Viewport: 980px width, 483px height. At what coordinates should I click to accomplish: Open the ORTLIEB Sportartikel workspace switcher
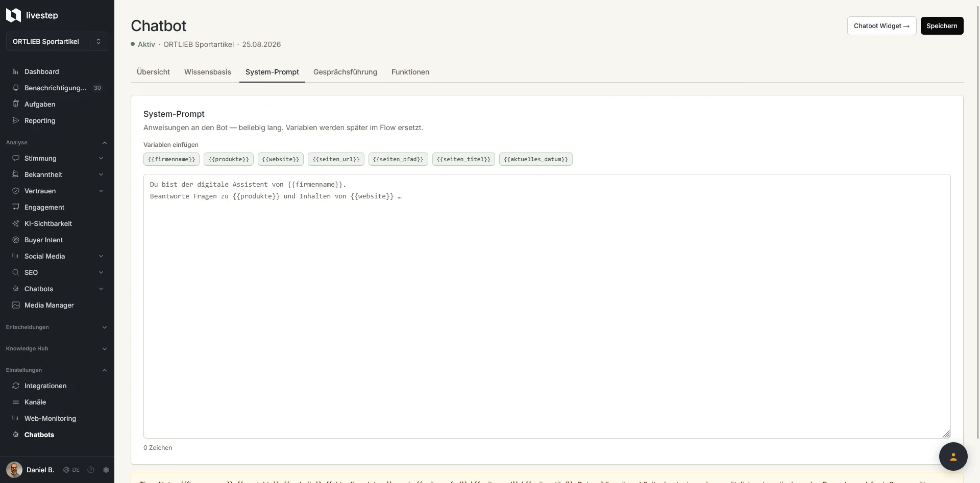click(x=57, y=41)
